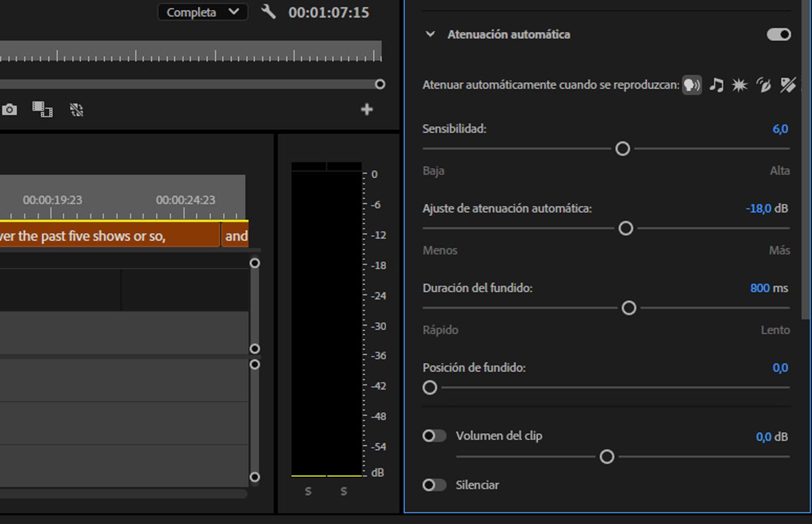Click the timeline horizontal scrollbar
This screenshot has height=524, width=812.
click(123, 494)
